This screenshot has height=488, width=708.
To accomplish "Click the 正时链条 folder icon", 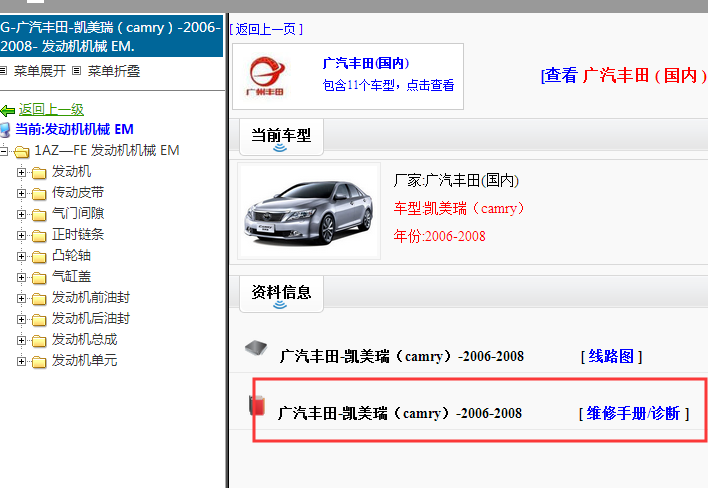I will (x=39, y=236).
